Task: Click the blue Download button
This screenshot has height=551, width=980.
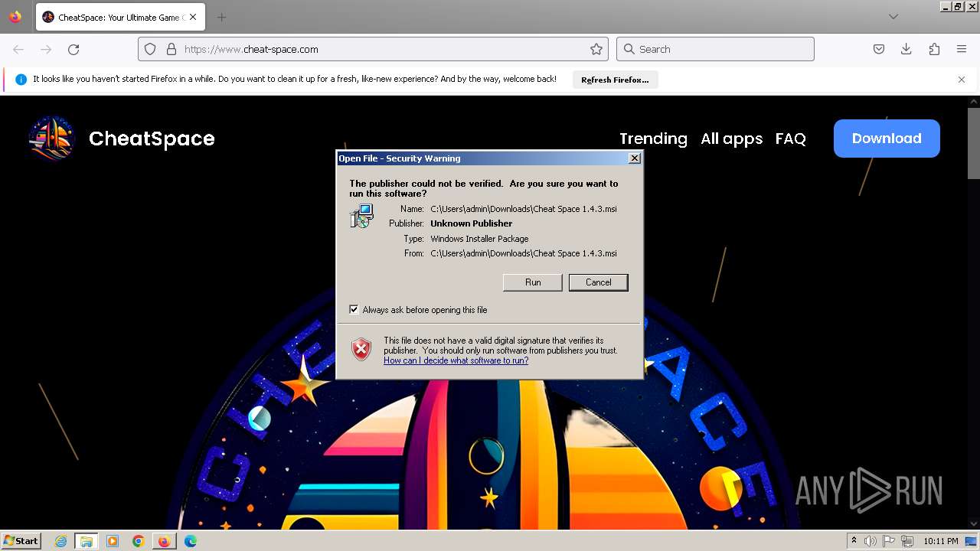Action: [x=887, y=139]
